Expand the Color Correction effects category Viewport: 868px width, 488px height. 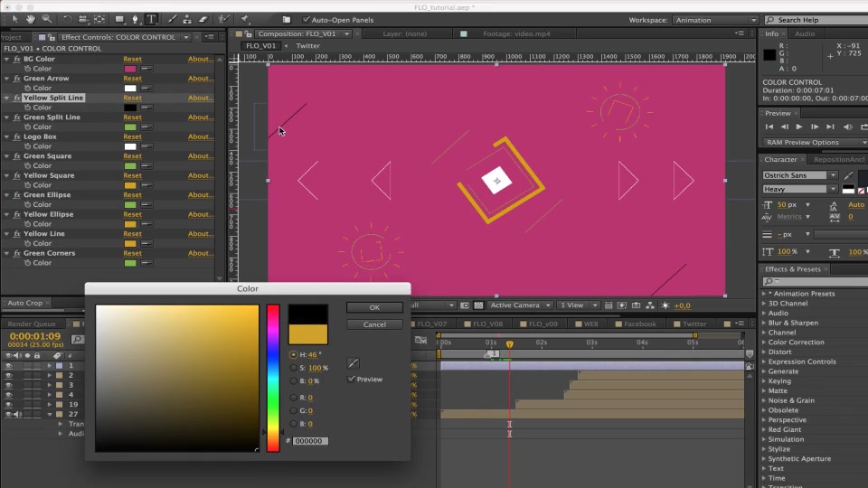[x=796, y=342]
